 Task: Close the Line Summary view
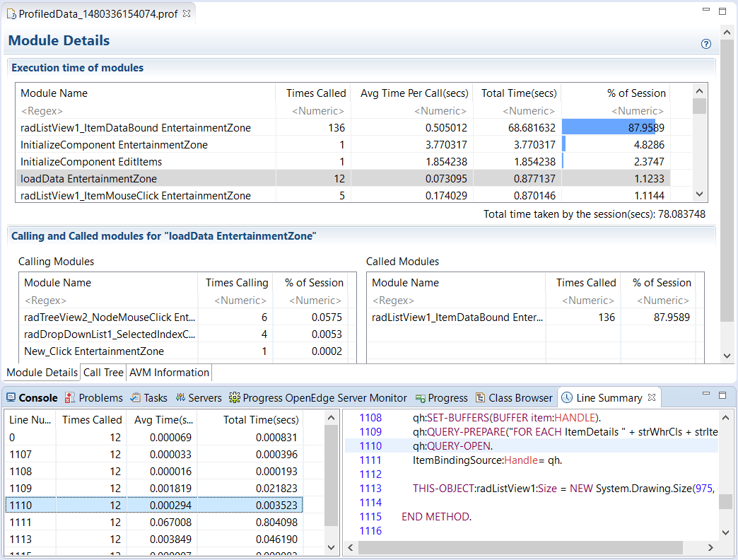(x=652, y=397)
